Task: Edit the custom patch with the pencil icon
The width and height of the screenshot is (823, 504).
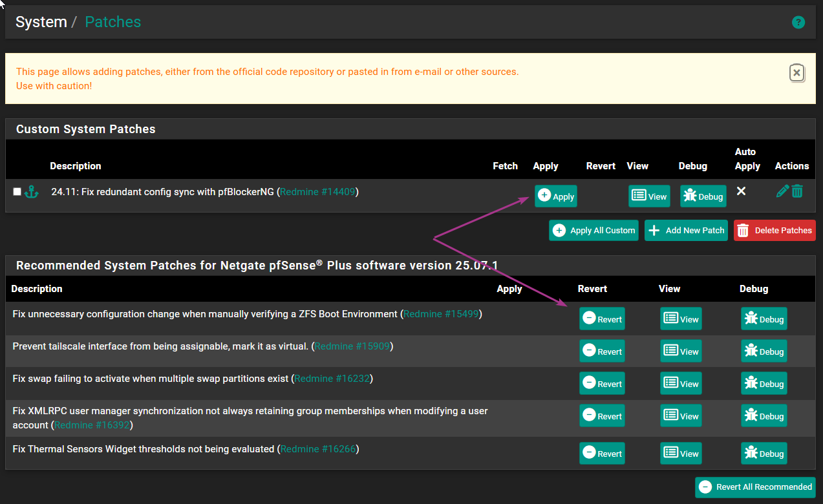Action: [x=782, y=191]
